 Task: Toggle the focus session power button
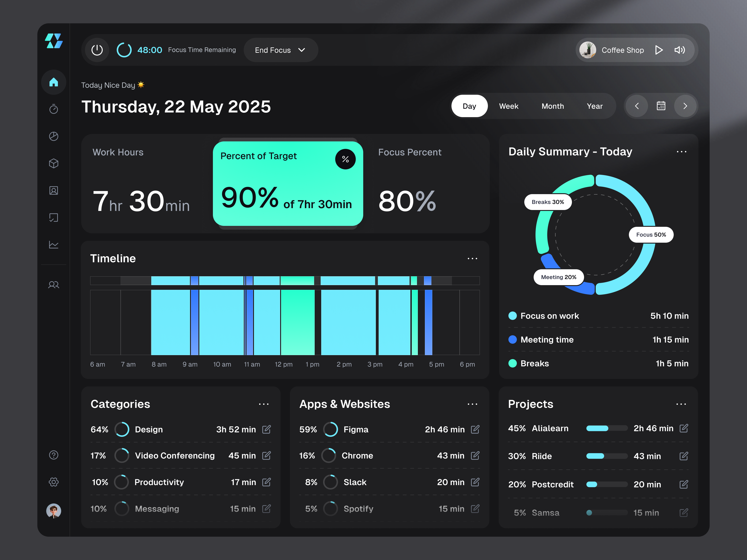click(97, 50)
